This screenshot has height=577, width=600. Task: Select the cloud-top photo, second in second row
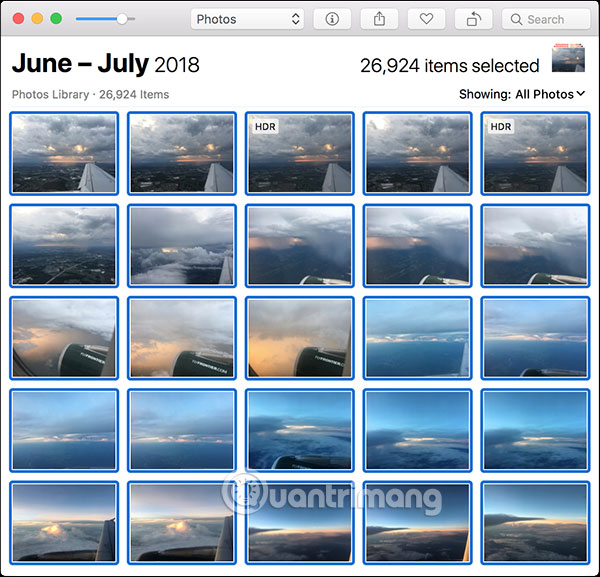[182, 246]
